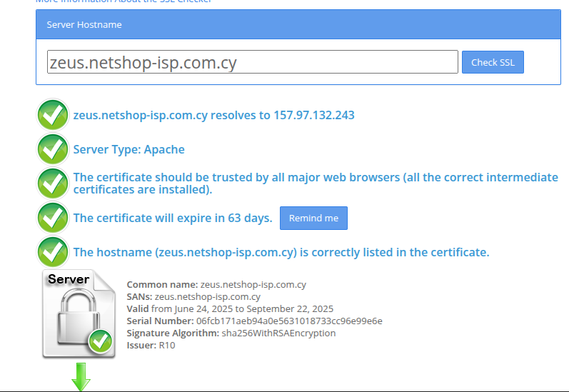
Task: Click the 'Issuer: R10' line
Action: tap(151, 345)
